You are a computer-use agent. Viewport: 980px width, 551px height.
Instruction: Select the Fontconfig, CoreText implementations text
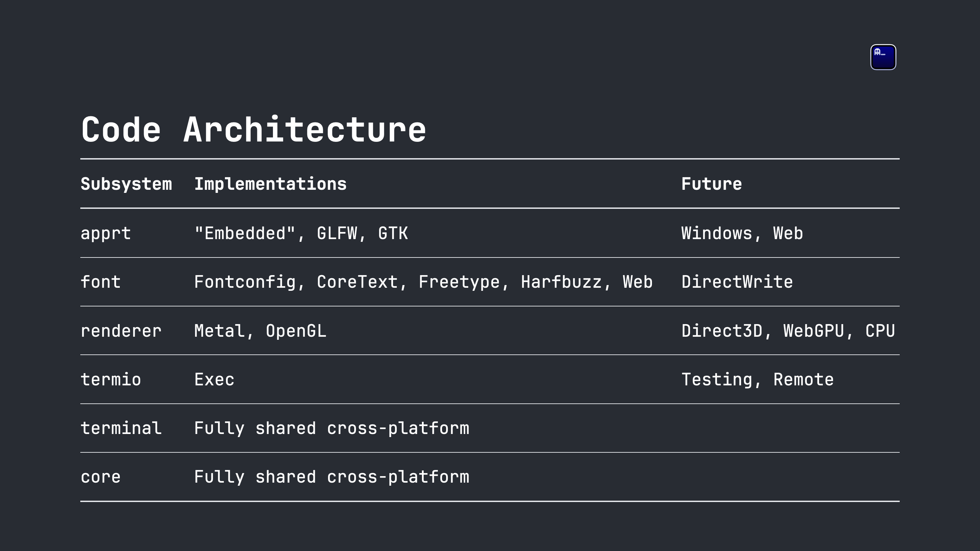pos(296,282)
